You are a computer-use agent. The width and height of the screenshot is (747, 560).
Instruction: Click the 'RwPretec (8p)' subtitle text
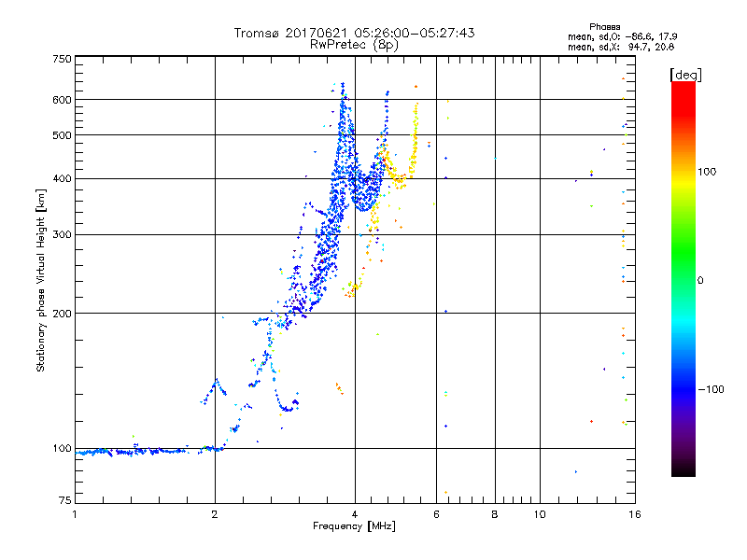point(354,45)
